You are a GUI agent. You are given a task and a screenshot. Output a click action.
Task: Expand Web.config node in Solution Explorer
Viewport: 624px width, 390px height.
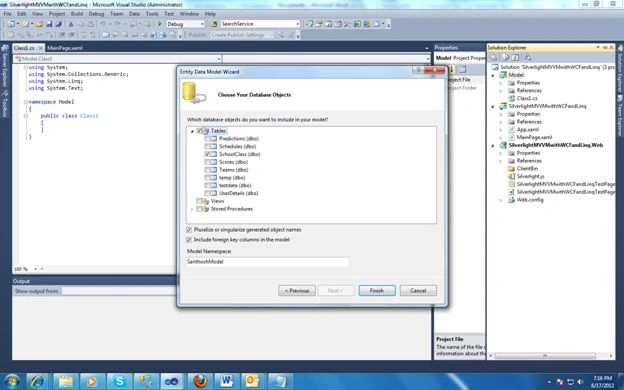click(501, 200)
